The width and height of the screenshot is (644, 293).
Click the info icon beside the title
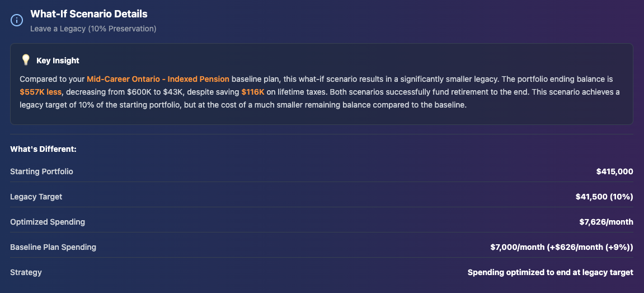coord(17,20)
